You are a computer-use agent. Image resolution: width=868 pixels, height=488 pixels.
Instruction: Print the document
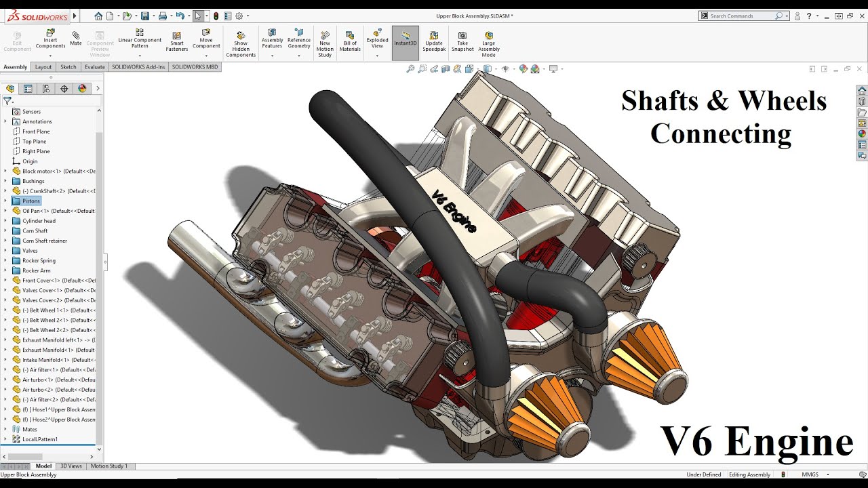tap(162, 16)
